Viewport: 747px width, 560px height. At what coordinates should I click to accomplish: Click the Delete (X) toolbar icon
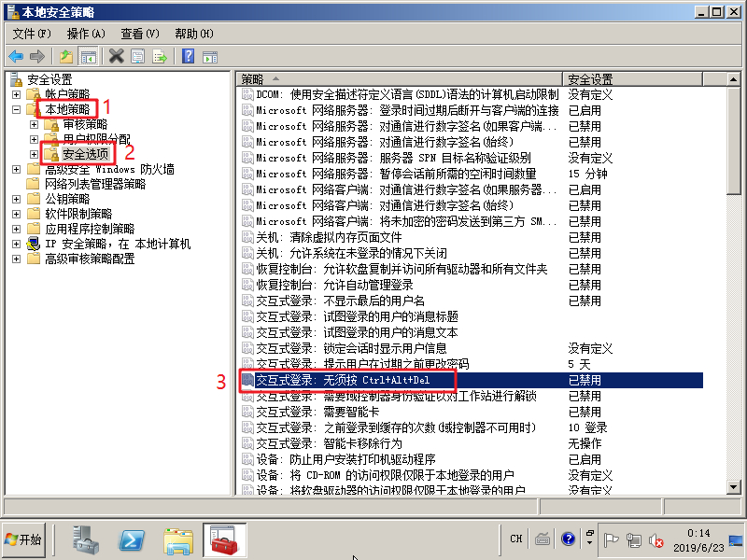click(x=117, y=56)
